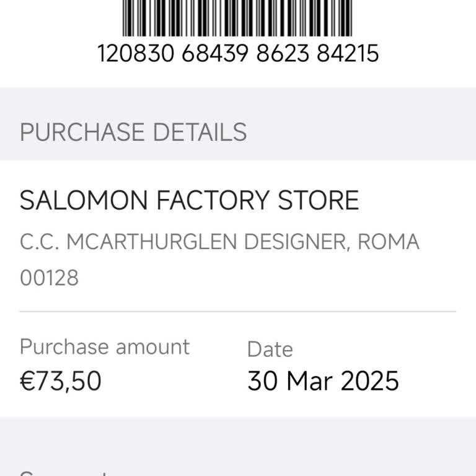Tap the 30 Mar 2025 date value
This screenshot has width=476, height=476.
(x=323, y=381)
